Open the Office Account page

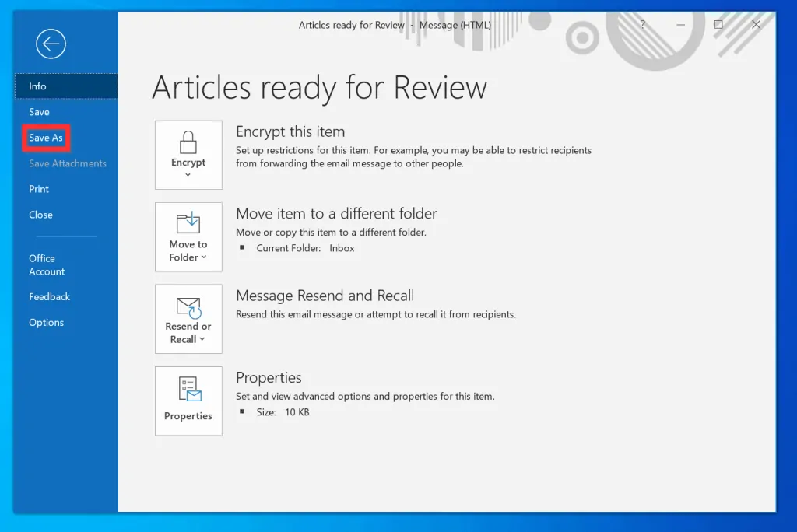tap(47, 264)
